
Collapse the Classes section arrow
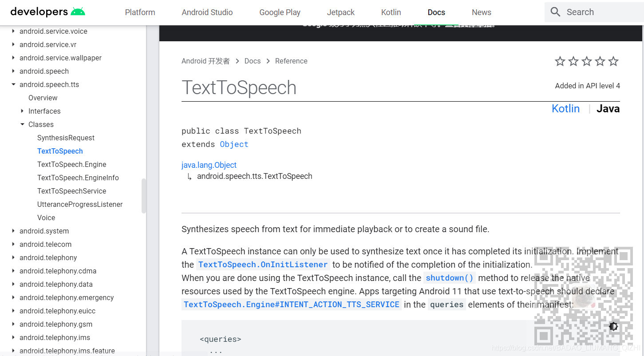[22, 124]
